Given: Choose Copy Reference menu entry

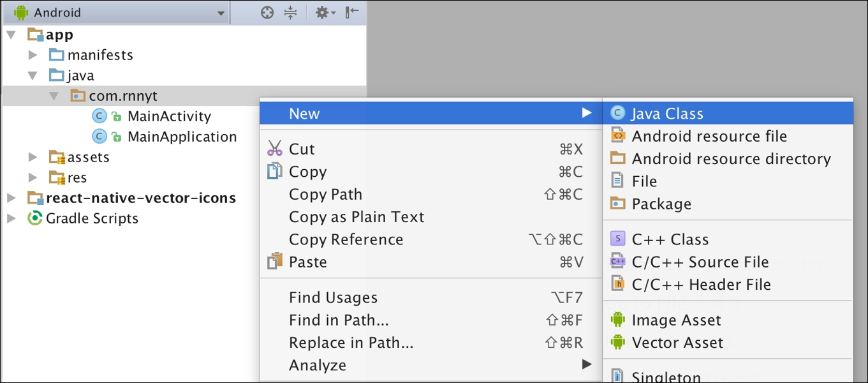Looking at the screenshot, I should click(x=430, y=239).
